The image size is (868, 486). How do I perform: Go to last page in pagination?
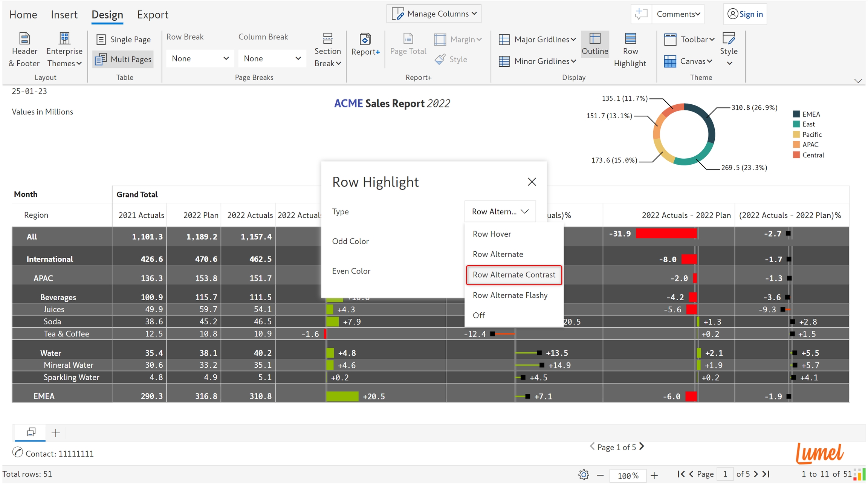tap(766, 474)
